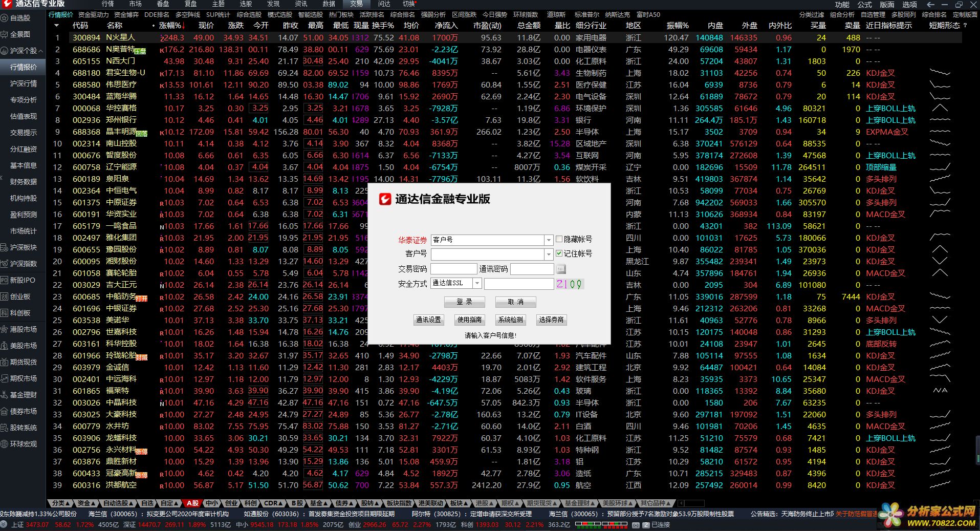Screen dimensions: 980x531
Task: Untick the 记住帐号 checkbox
Action: [559, 253]
